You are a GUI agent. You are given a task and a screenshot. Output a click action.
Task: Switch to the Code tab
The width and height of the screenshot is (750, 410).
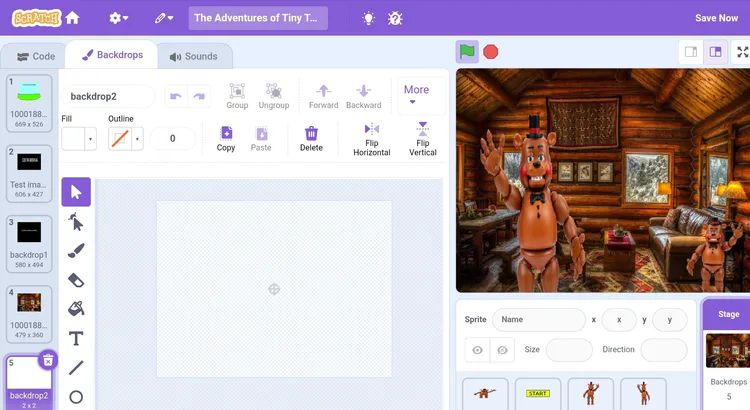pos(36,56)
